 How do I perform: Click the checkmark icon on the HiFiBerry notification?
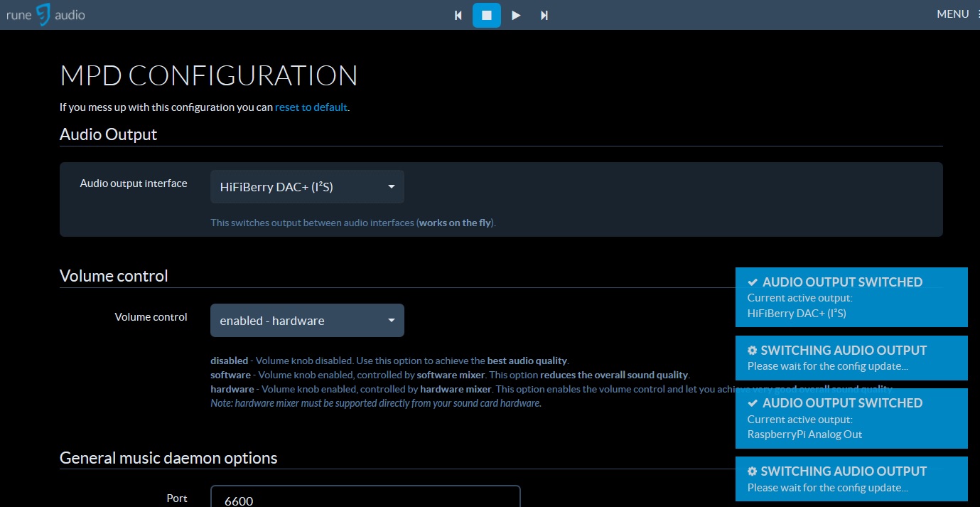point(753,282)
